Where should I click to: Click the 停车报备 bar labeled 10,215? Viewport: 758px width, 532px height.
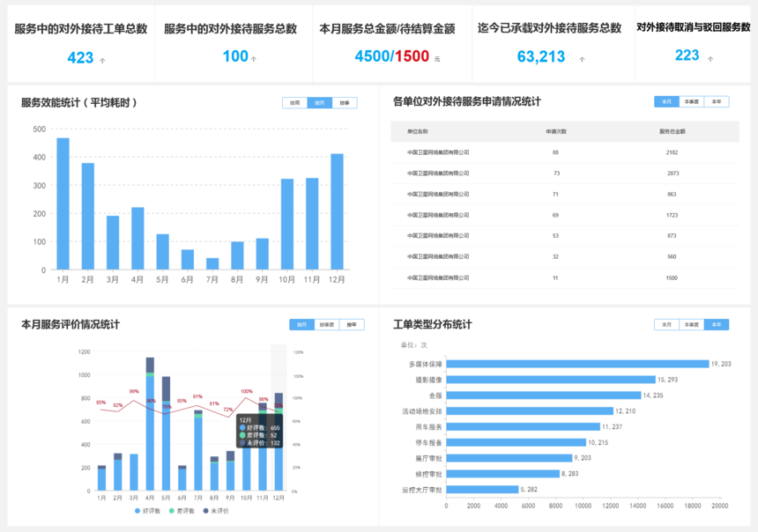(516, 443)
